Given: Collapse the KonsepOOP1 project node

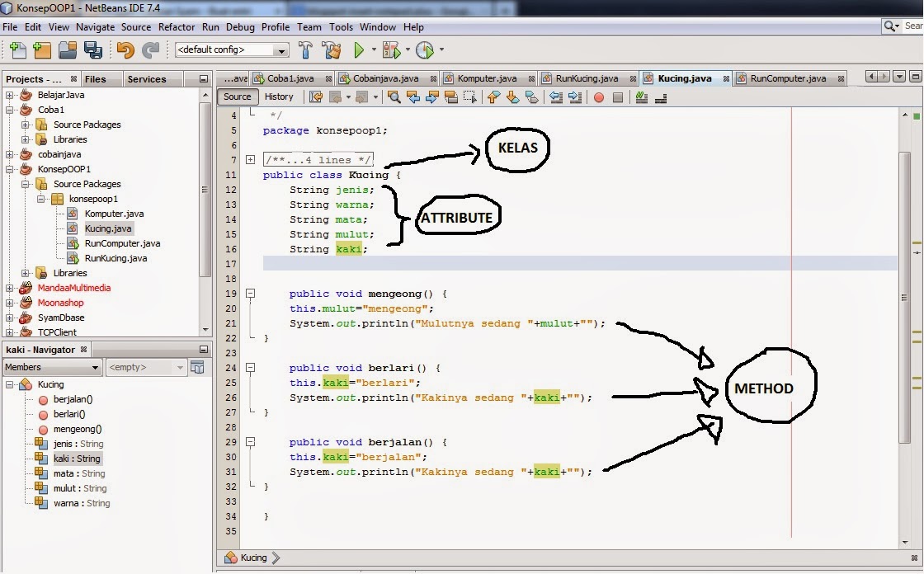Looking at the screenshot, I should pos(9,169).
